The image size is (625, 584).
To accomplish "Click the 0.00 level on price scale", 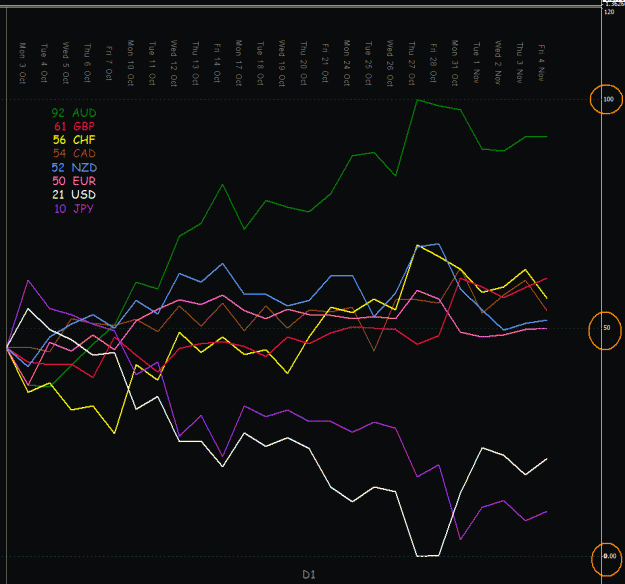I will (609, 556).
